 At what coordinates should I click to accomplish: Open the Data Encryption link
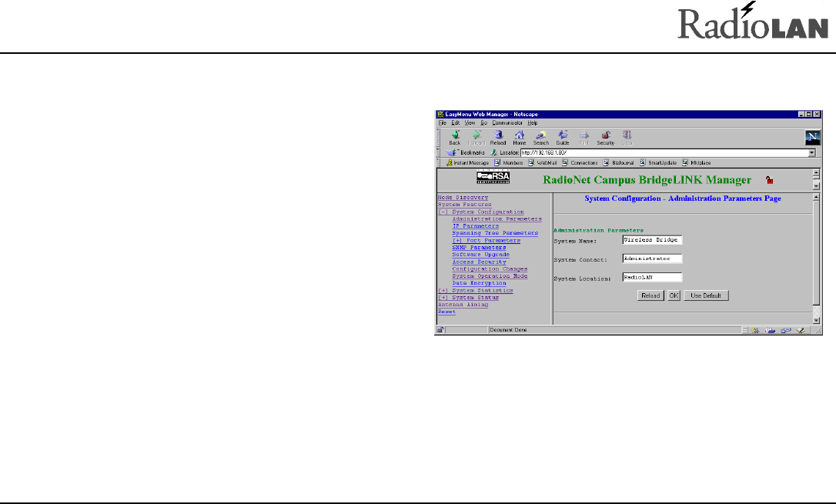479,283
